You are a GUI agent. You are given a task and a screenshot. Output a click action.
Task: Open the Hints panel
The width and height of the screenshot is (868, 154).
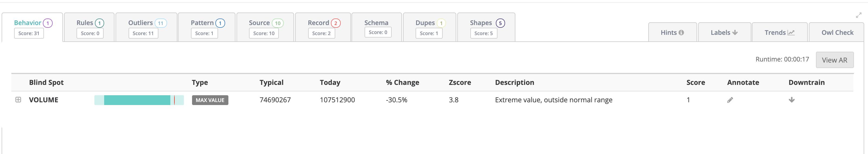[x=672, y=32]
